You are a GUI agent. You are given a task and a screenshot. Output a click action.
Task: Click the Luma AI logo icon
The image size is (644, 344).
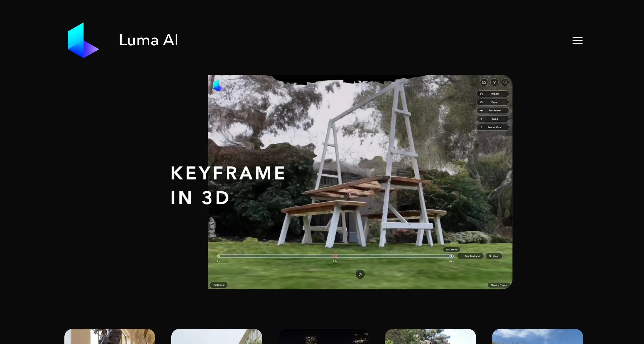(83, 40)
